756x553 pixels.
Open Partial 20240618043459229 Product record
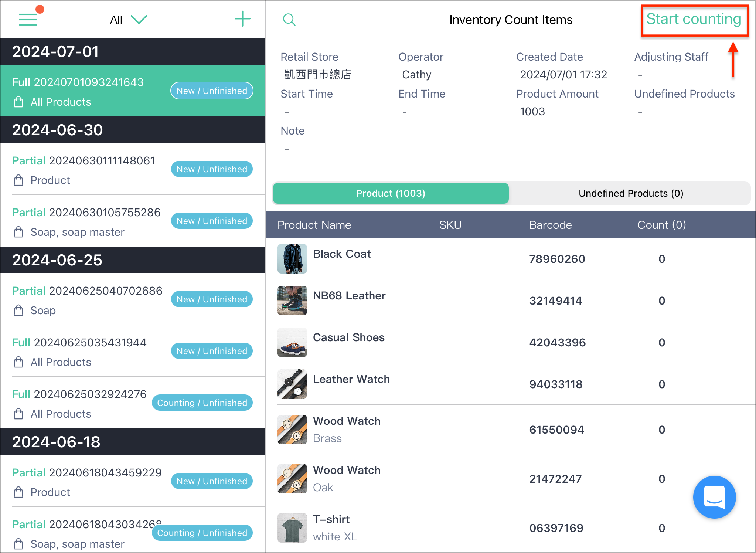[133, 481]
